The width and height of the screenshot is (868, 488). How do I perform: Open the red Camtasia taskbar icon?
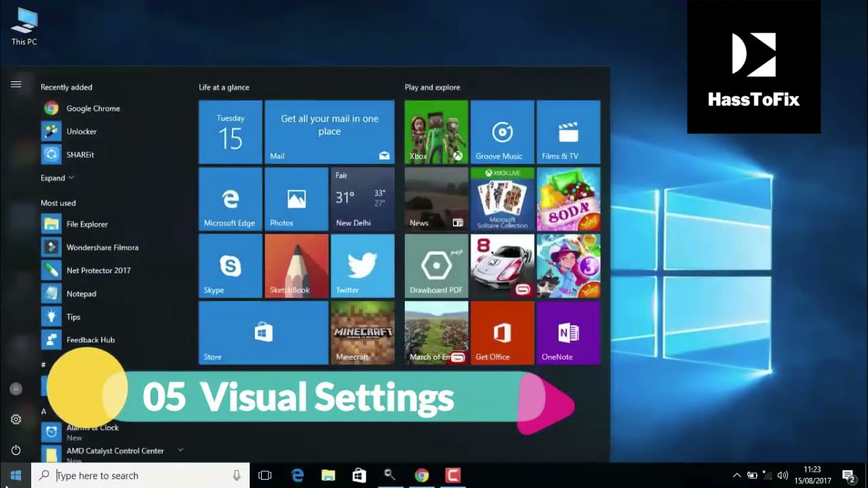(453, 475)
